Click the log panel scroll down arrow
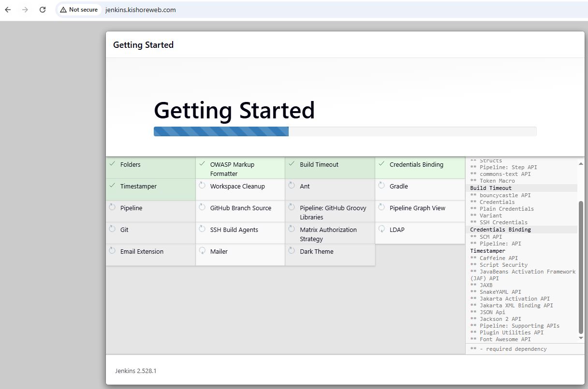 581,338
